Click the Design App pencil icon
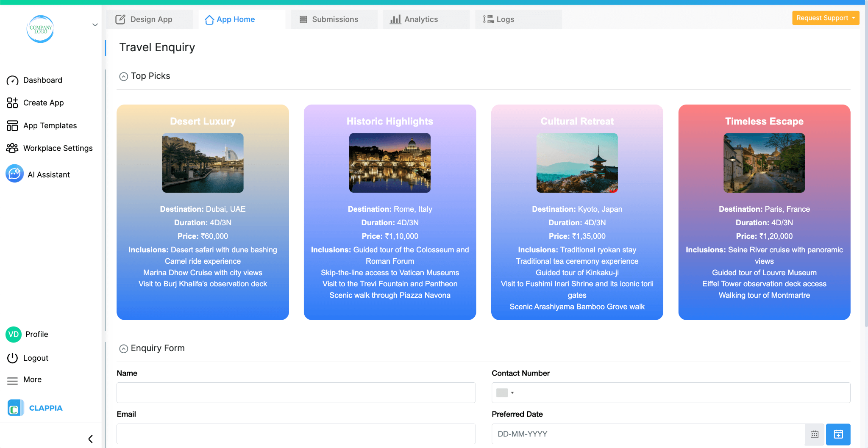 (x=120, y=19)
